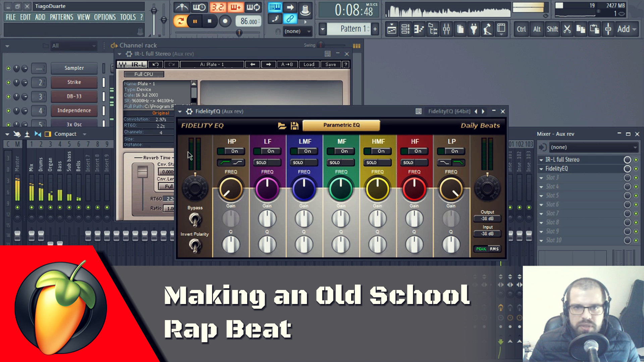The image size is (644, 362).
Task: Click the plugin picker plug icon
Action: pyautogui.click(x=474, y=29)
